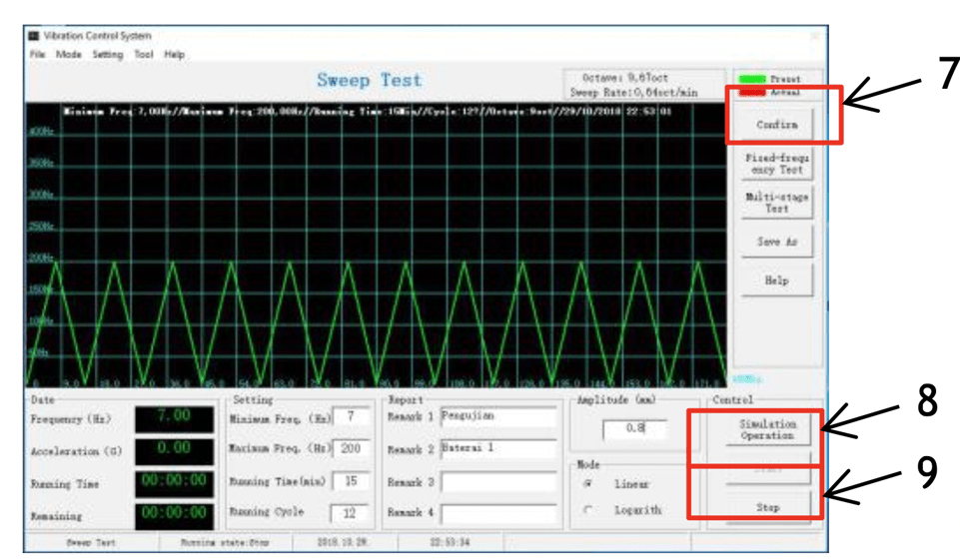
Task: Select the Linear mode radio button
Action: (x=587, y=483)
